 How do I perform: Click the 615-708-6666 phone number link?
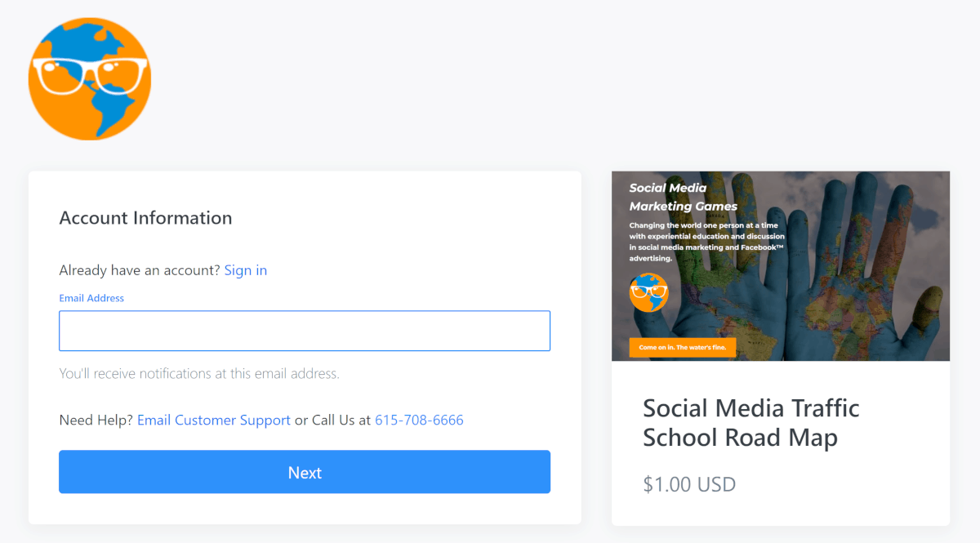point(419,421)
